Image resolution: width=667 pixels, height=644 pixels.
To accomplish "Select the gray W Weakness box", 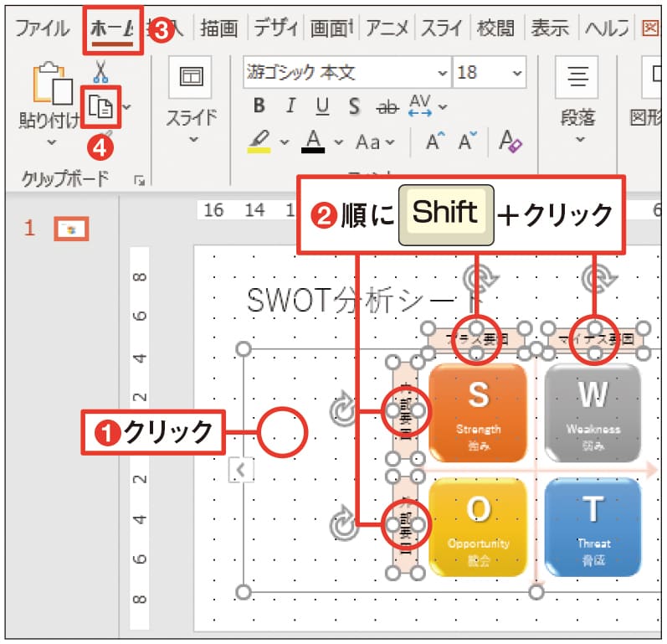I will 593,413.
